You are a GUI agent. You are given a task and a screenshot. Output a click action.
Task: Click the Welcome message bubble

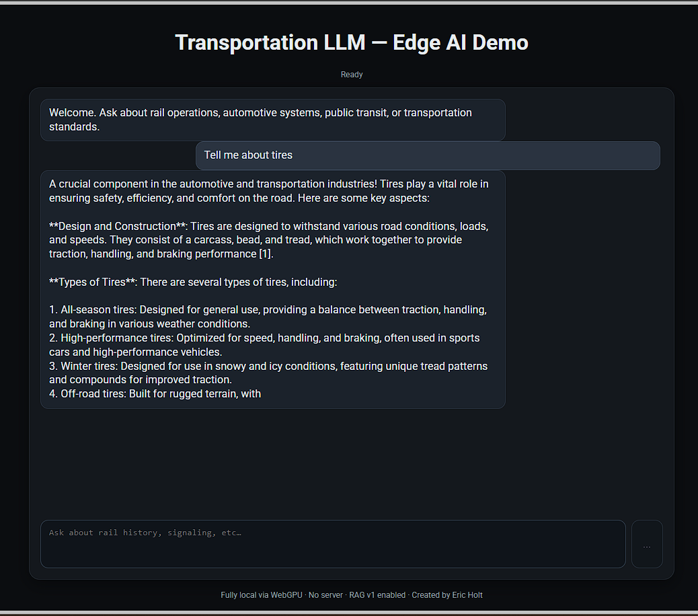coord(272,119)
